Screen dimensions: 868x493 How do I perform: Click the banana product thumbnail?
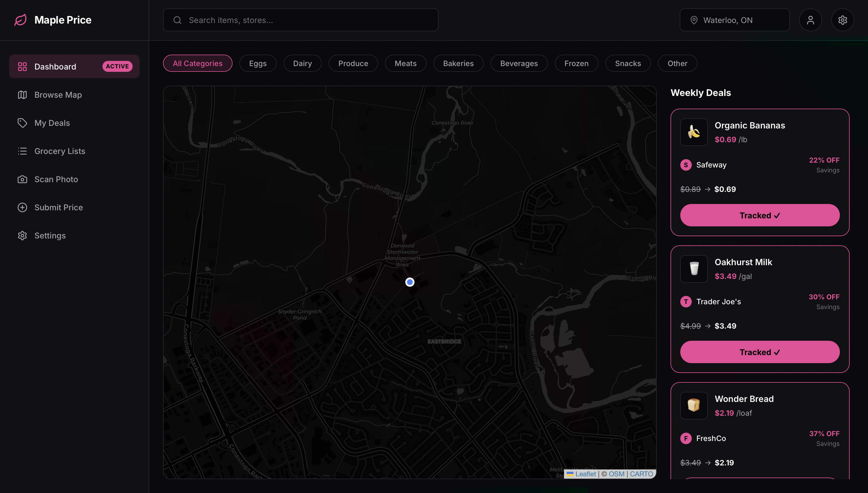tap(694, 132)
